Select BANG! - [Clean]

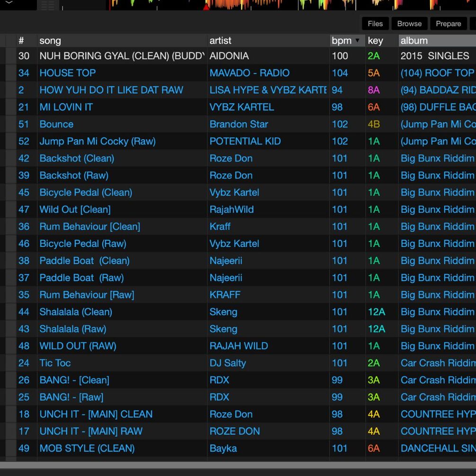[74, 380]
